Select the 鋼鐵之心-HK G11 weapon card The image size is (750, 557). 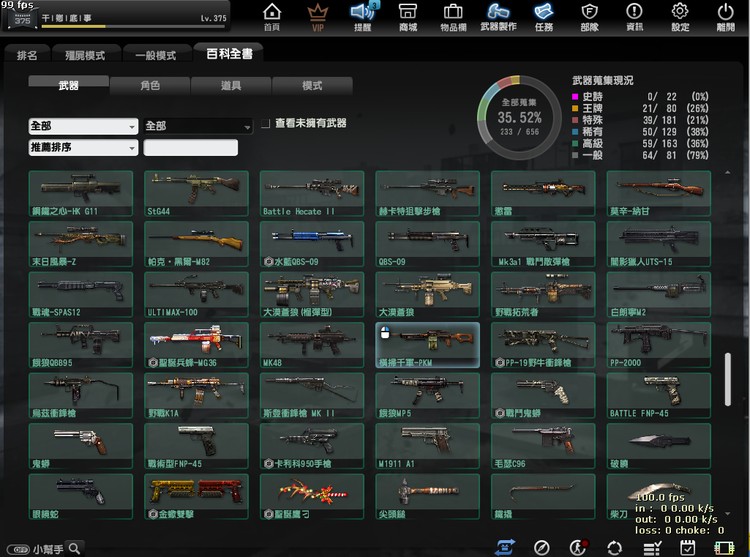click(81, 194)
